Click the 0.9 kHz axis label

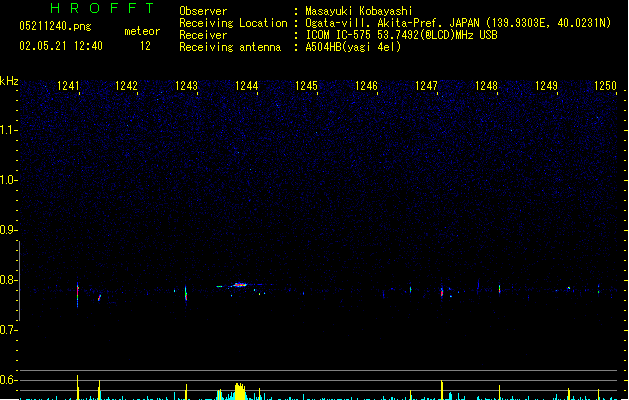8,230
